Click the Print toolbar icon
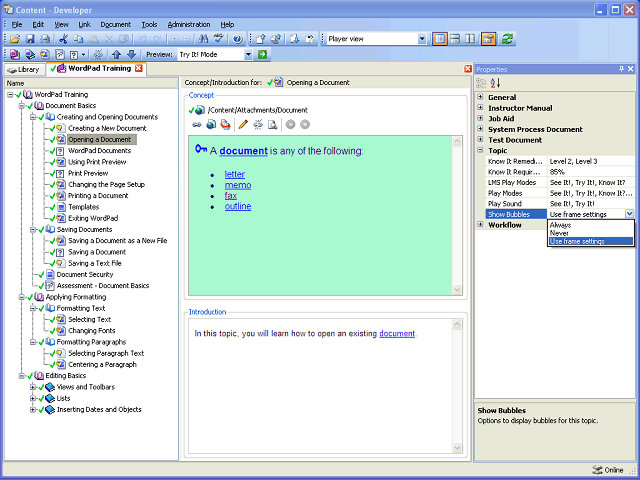Image resolution: width=640 pixels, height=480 pixels. [45, 39]
